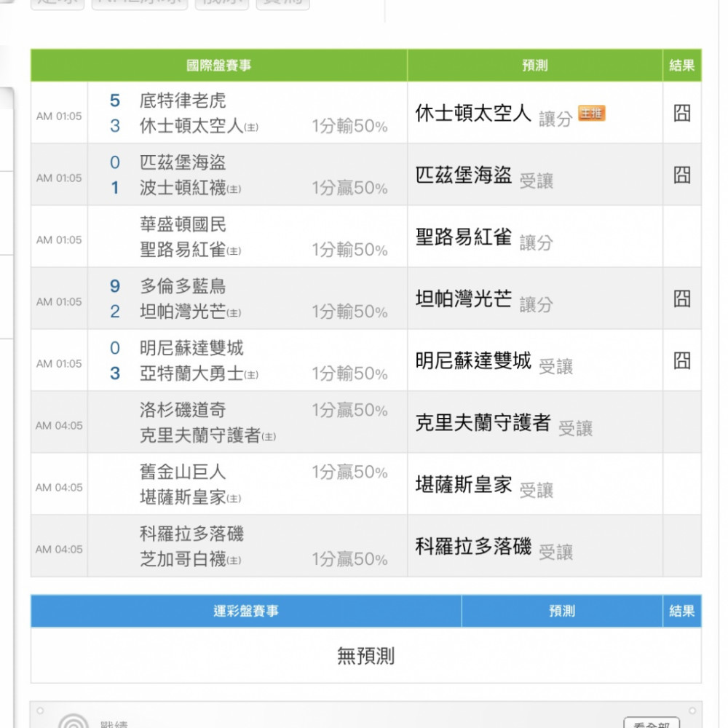The image size is (728, 728).
Task: Open 多倫多藍鳥 team name
Action: [x=183, y=286]
